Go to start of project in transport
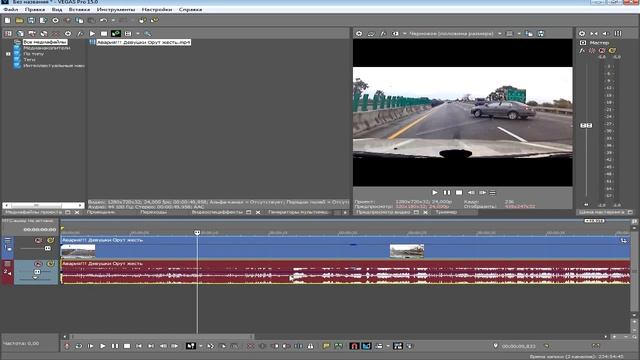This screenshot has height=360, width=640. (139, 346)
